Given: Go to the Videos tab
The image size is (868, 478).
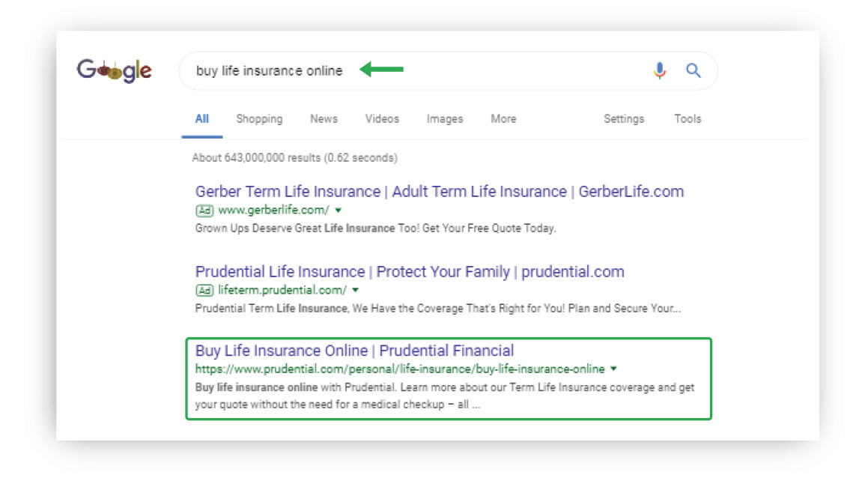Looking at the screenshot, I should pos(382,119).
